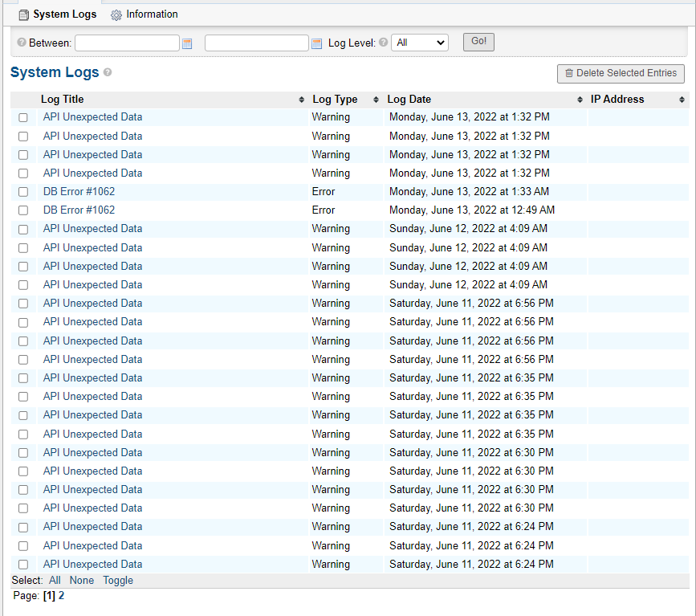Sort by IP Address column arrows
The width and height of the screenshot is (696, 616).
tap(682, 100)
